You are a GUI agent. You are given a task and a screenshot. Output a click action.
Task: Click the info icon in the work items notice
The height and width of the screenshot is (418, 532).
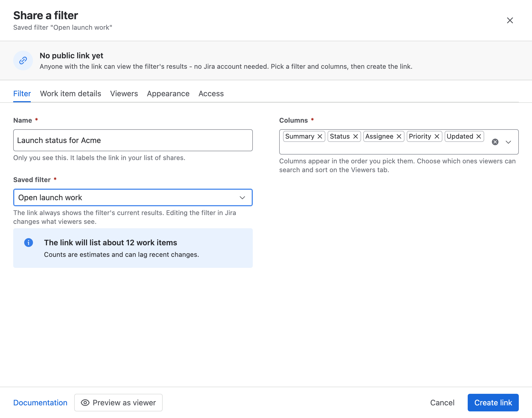tap(29, 243)
